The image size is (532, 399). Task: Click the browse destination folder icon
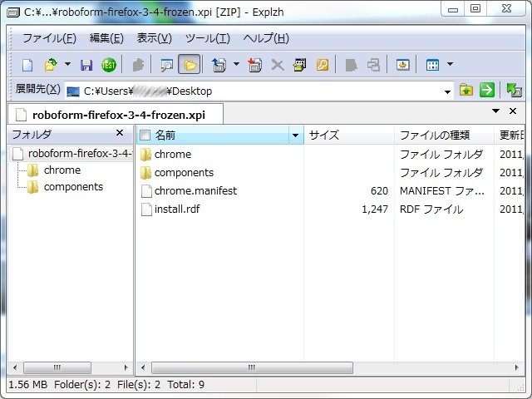click(x=466, y=91)
